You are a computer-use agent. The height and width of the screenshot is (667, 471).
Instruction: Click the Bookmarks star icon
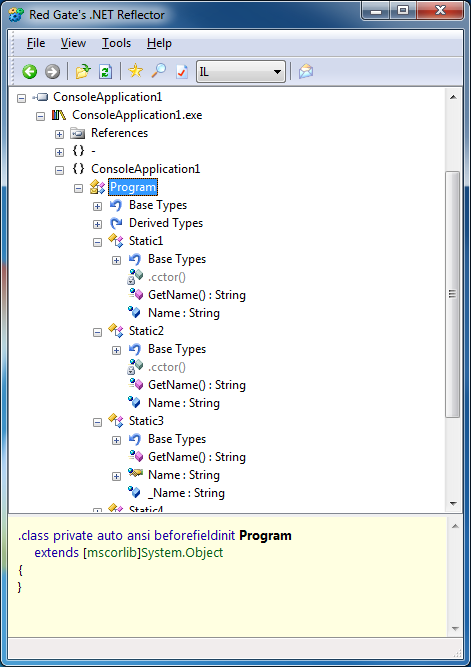136,71
